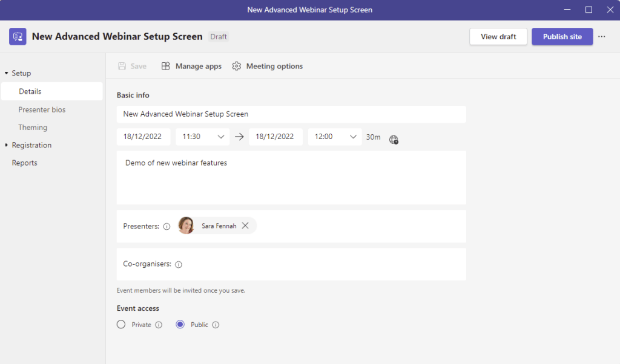Remove Sara Fennah from presenters
Screen dimensions: 620x364
pyautogui.click(x=245, y=226)
